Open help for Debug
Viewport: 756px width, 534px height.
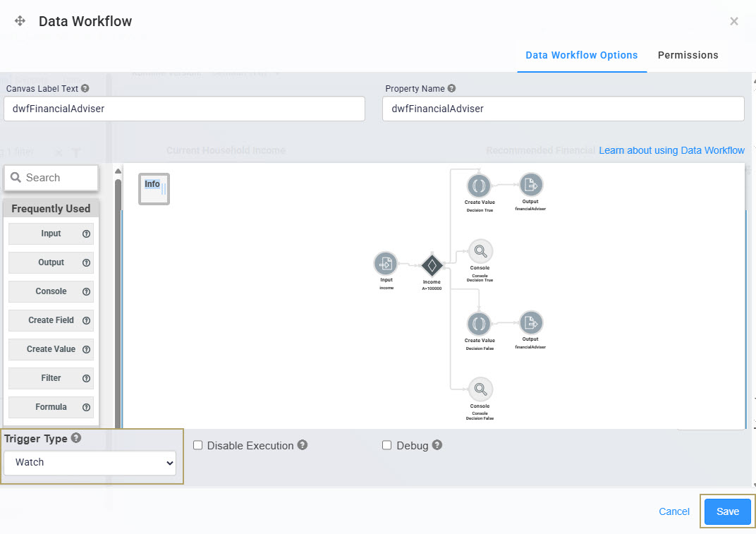pos(437,444)
